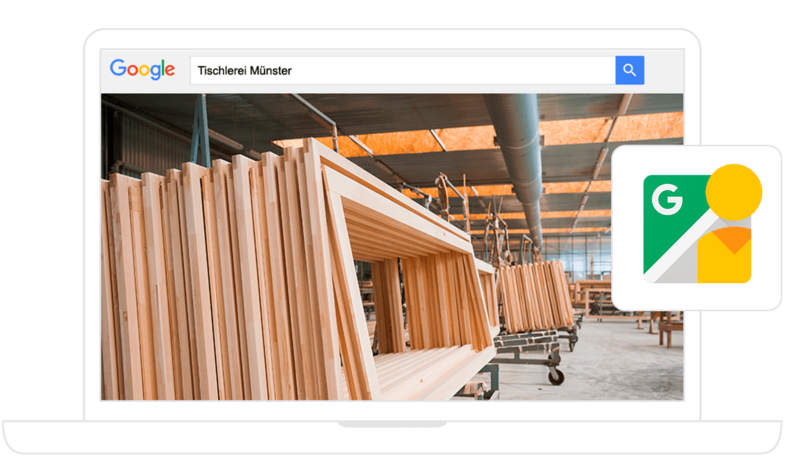
Task: Focus the search field containing Tischlerei Münster
Action: [x=402, y=70]
